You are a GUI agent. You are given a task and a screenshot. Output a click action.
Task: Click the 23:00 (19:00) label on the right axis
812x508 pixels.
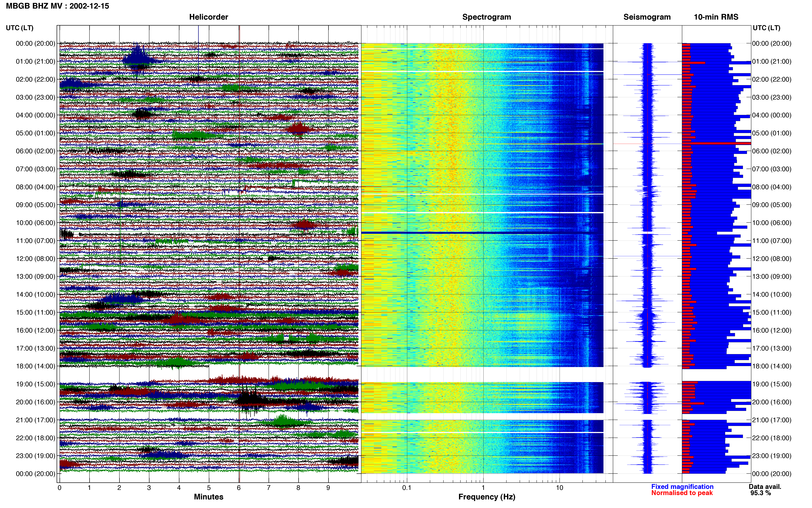click(x=772, y=456)
